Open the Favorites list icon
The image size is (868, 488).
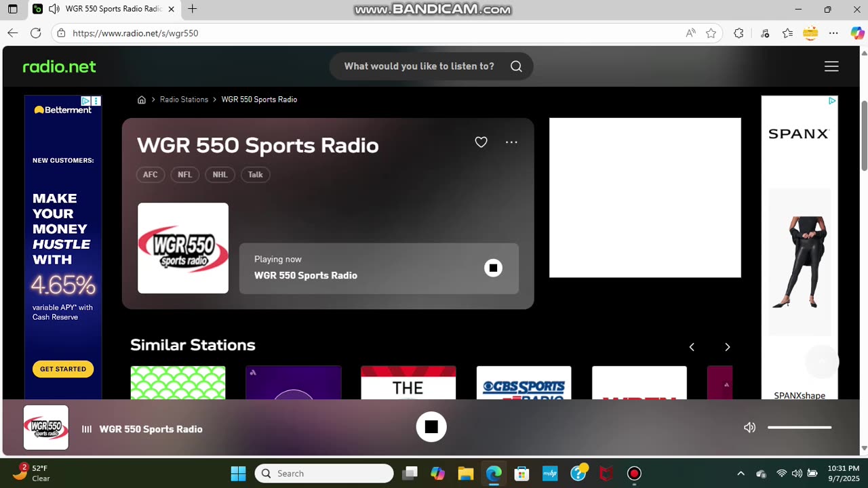(787, 33)
